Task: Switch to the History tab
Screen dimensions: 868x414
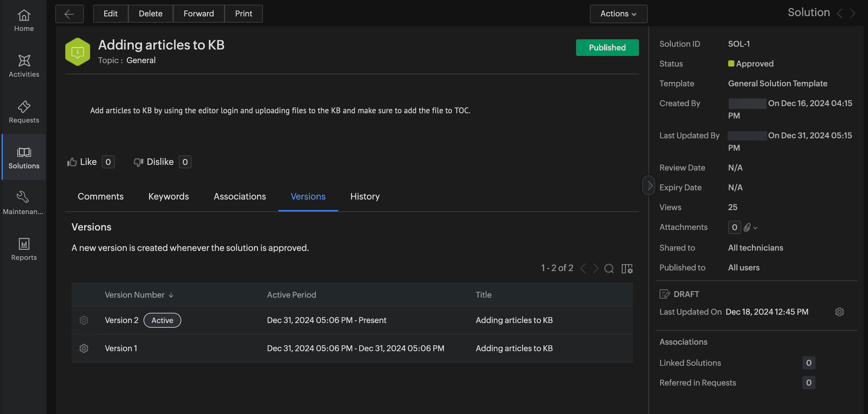Action: coord(365,196)
